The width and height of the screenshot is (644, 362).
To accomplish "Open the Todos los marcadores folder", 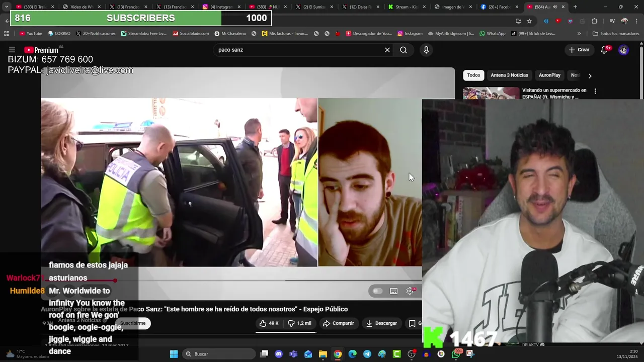I will [x=615, y=34].
